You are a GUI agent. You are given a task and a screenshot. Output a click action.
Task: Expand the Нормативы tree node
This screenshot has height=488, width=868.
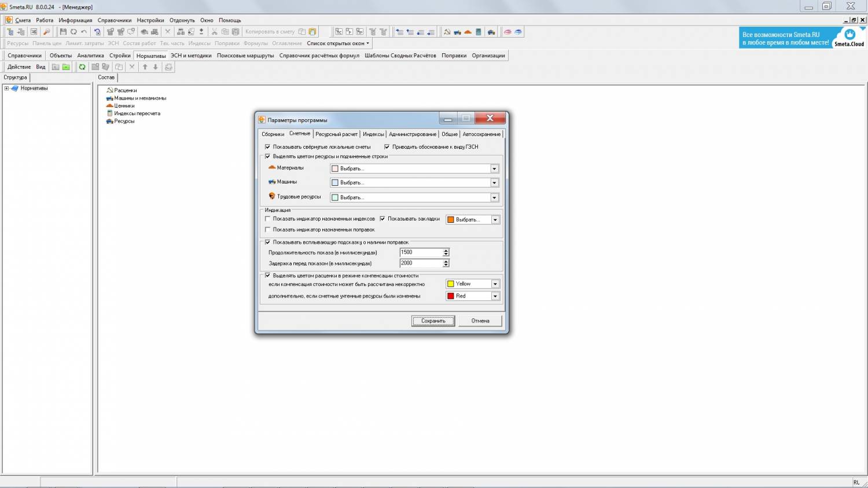coord(7,89)
